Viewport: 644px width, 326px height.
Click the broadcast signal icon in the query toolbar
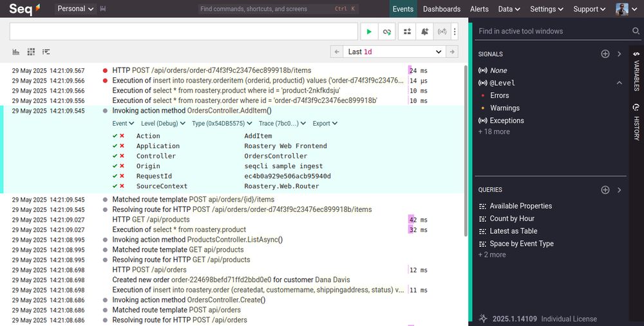coord(442,32)
